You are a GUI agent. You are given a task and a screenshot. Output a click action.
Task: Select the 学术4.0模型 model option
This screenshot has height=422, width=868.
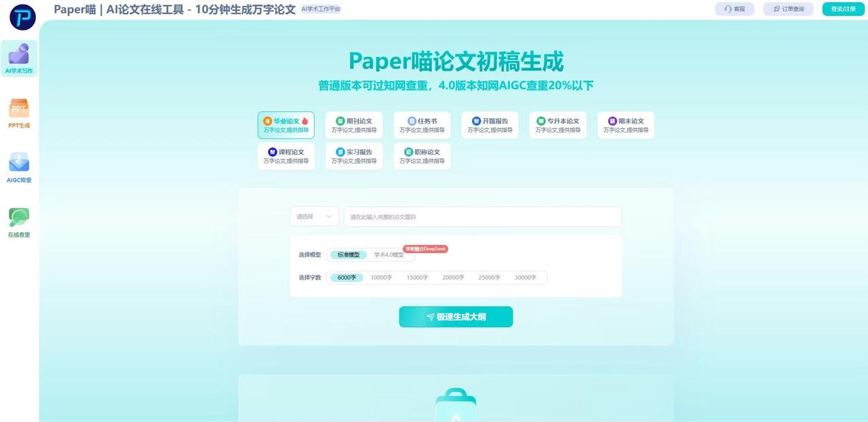[x=389, y=255]
